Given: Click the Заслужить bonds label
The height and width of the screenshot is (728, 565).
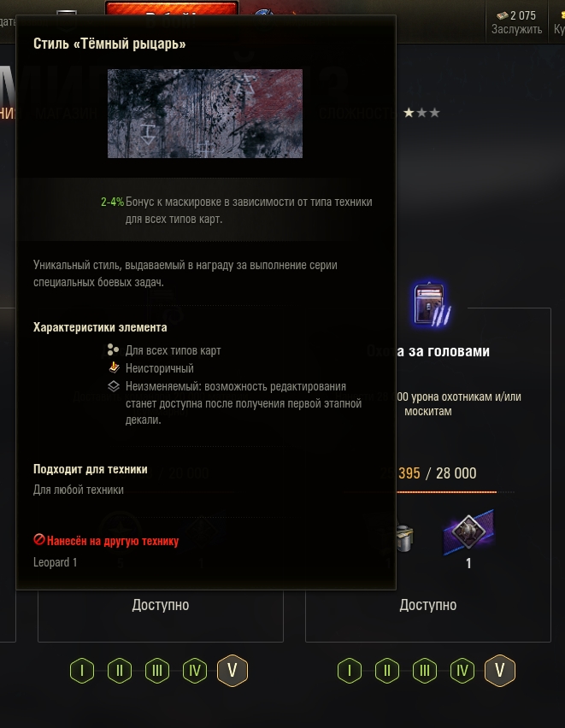Looking at the screenshot, I should click(516, 29).
